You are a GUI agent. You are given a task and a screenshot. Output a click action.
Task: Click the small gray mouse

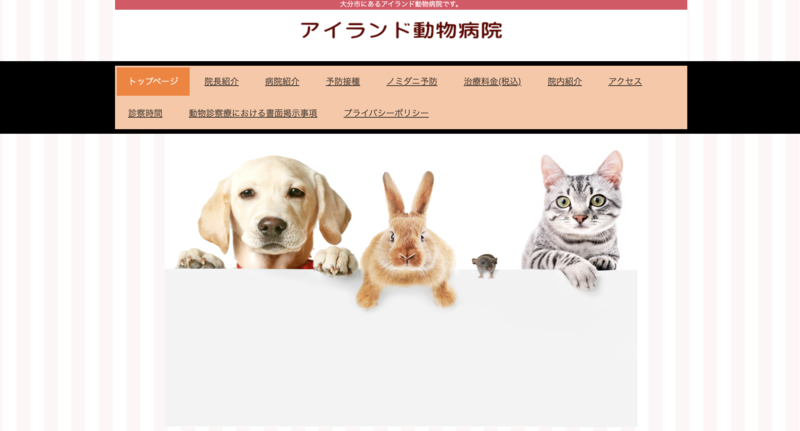click(485, 265)
